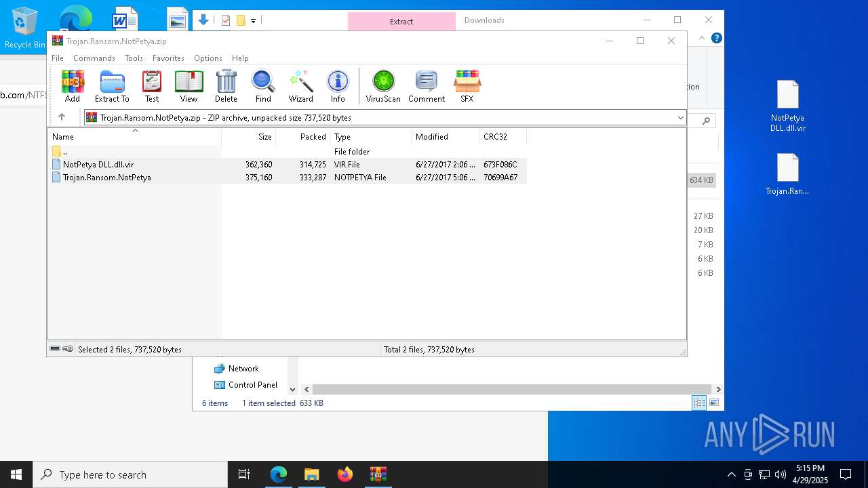Viewport: 868px width, 488px height.
Task: Open File Explorer from taskbar
Action: pyautogui.click(x=312, y=474)
